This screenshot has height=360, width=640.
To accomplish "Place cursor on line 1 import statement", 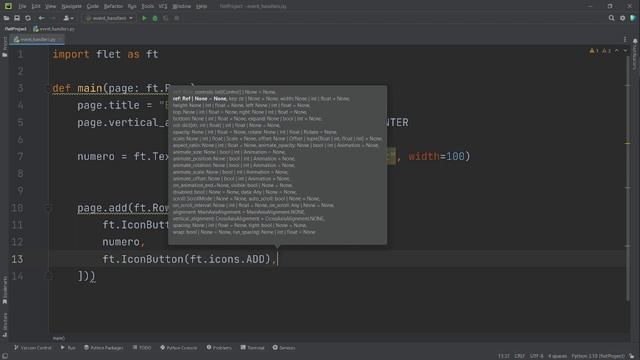I will (x=105, y=54).
